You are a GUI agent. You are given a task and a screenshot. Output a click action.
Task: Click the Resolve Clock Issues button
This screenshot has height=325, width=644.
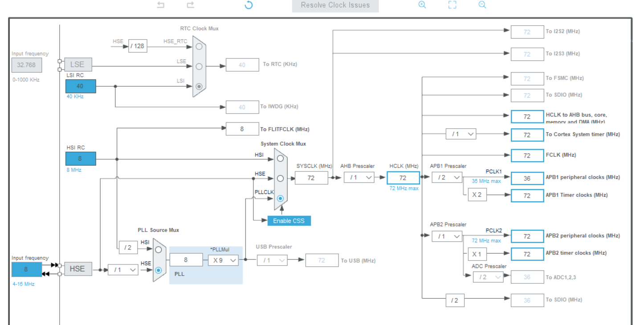pyautogui.click(x=335, y=5)
